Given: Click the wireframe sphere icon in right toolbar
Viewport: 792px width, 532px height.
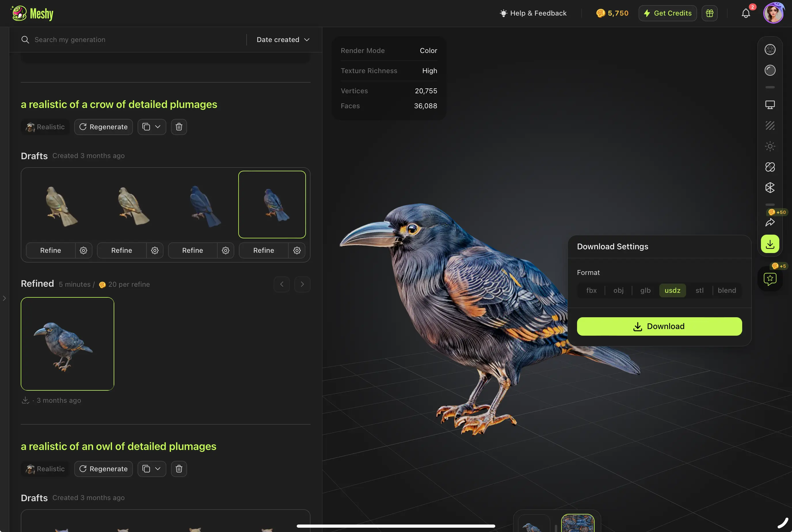Looking at the screenshot, I should pos(770,50).
